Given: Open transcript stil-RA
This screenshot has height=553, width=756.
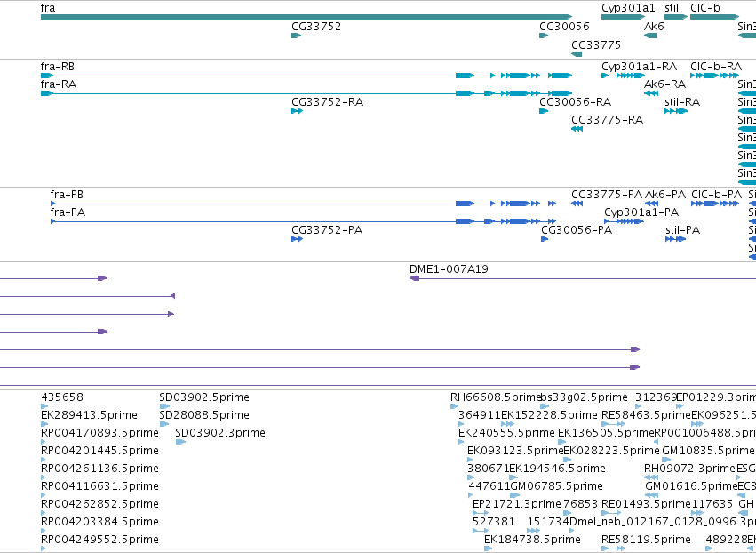Looking at the screenshot, I should (676, 111).
